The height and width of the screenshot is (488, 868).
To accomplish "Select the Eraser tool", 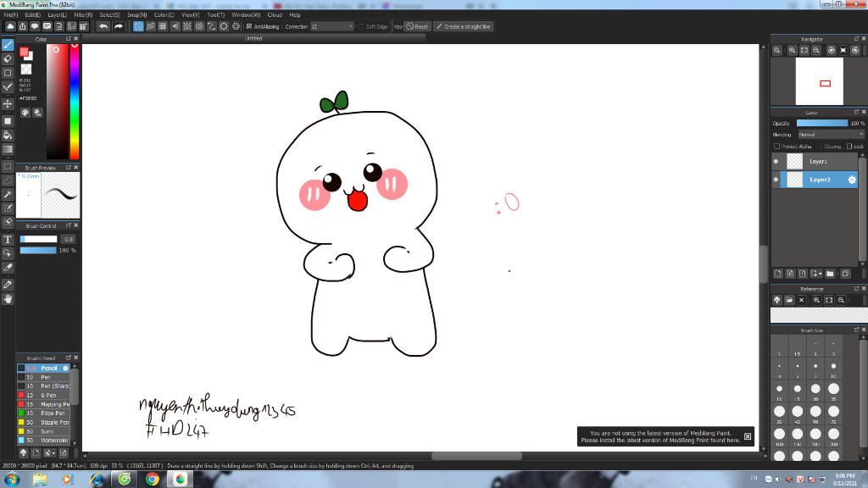I will point(8,58).
